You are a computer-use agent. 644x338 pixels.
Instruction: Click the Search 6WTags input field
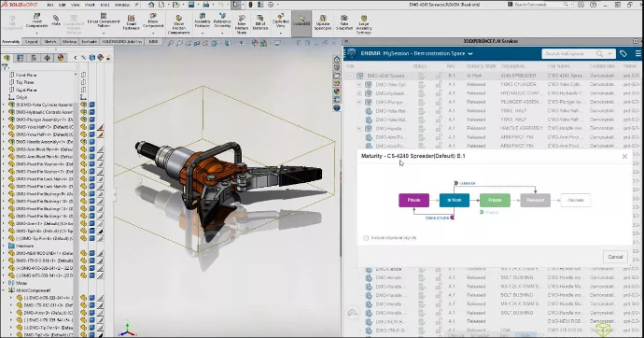568,54
